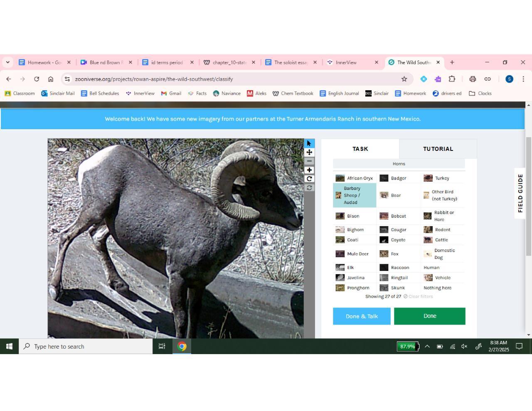The width and height of the screenshot is (532, 411).
Task: Open the network tray icon
Action: click(x=452, y=346)
